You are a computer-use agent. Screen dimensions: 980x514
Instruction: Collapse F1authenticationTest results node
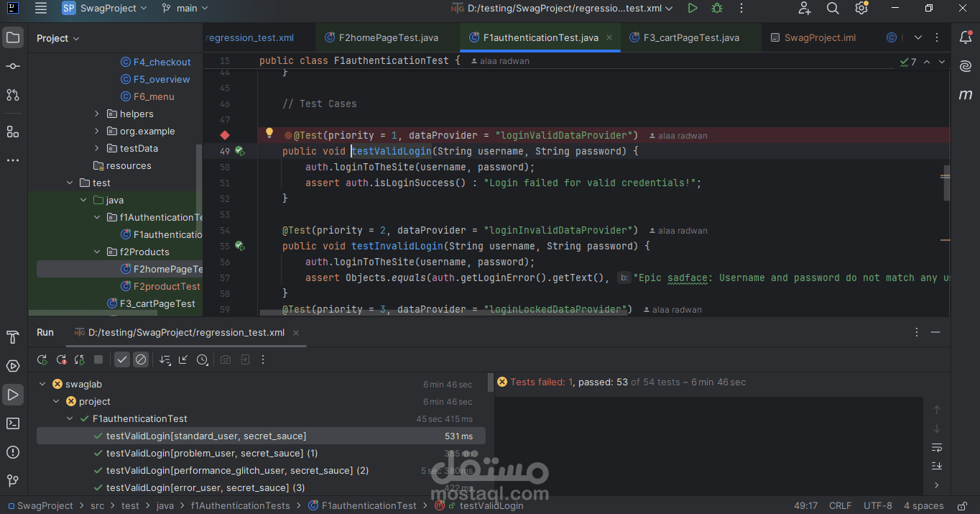tap(70, 418)
